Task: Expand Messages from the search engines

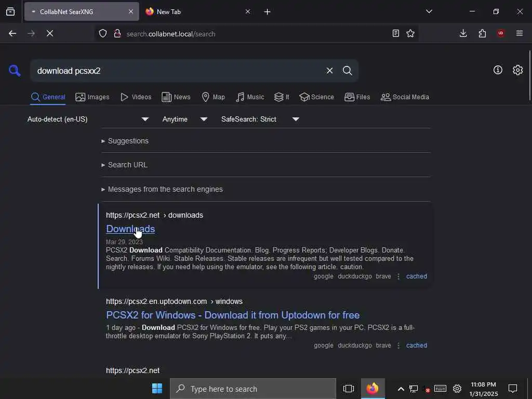Action: click(162, 189)
